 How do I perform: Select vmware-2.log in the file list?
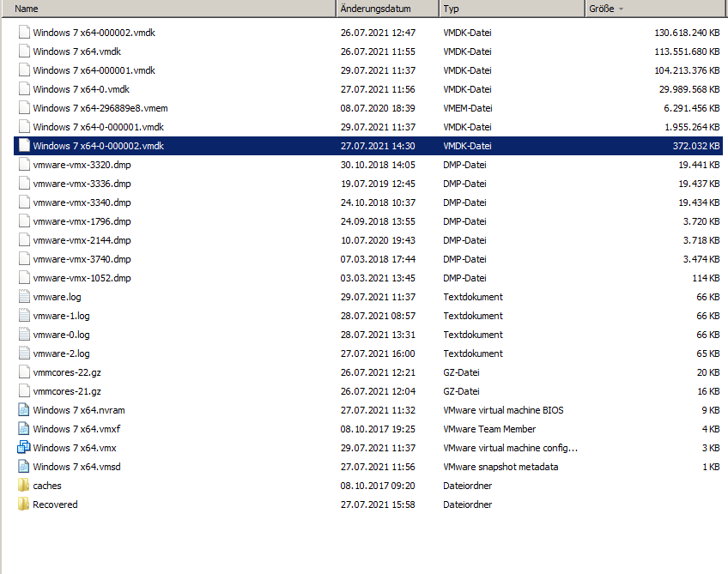(61, 353)
